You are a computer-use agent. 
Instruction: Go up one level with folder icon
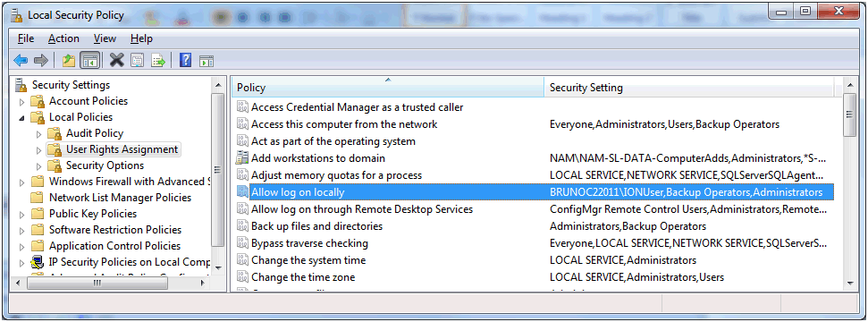(69, 60)
